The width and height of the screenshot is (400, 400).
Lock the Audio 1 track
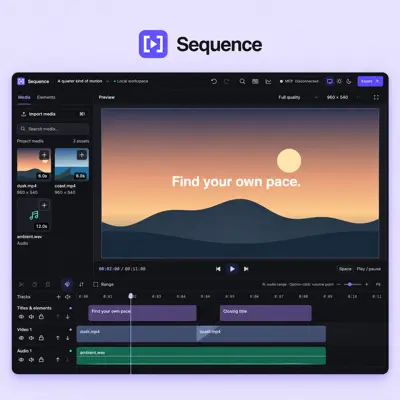point(41,360)
